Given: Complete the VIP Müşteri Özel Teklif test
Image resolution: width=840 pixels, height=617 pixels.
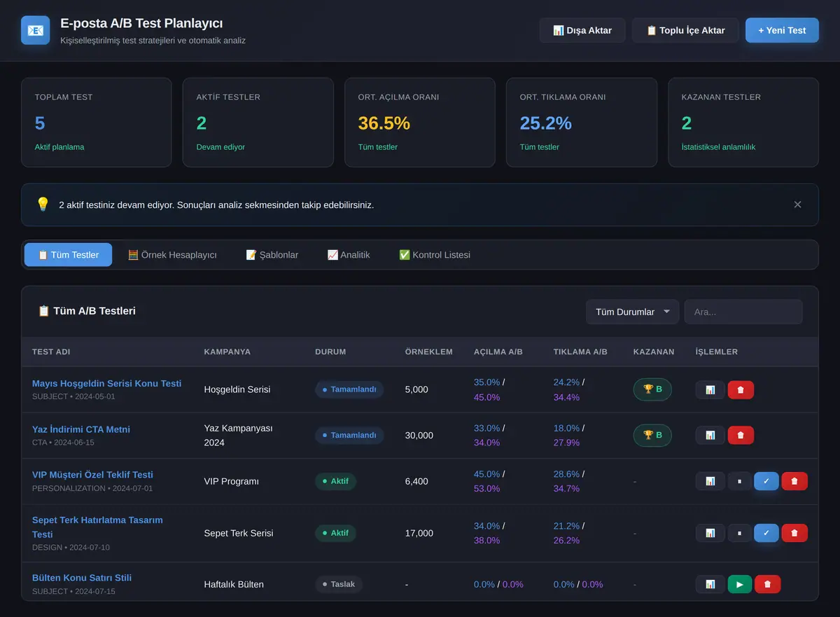Looking at the screenshot, I should 766,481.
